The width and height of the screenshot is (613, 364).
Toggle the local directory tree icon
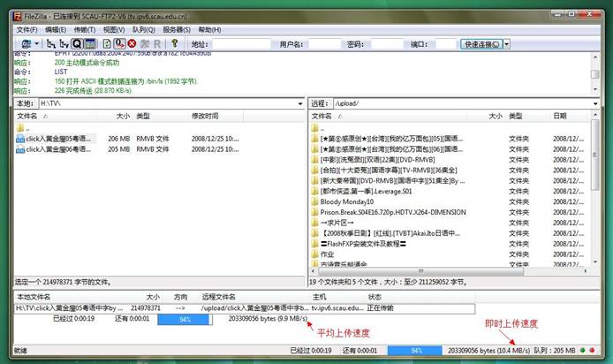coord(51,44)
